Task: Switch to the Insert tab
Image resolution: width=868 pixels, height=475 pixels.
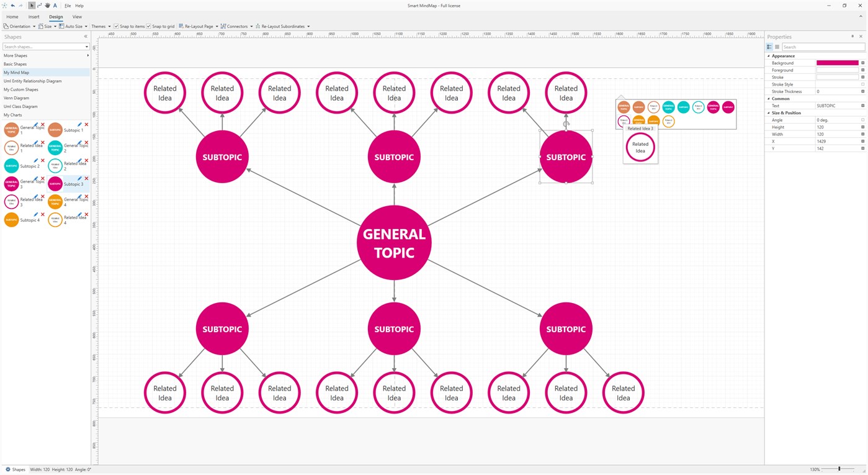Action: point(34,17)
